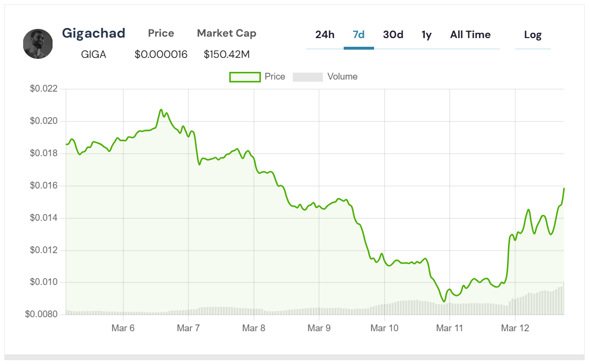Click the Market Cap header label
Screen dimensions: 590x364
pyautogui.click(x=227, y=33)
